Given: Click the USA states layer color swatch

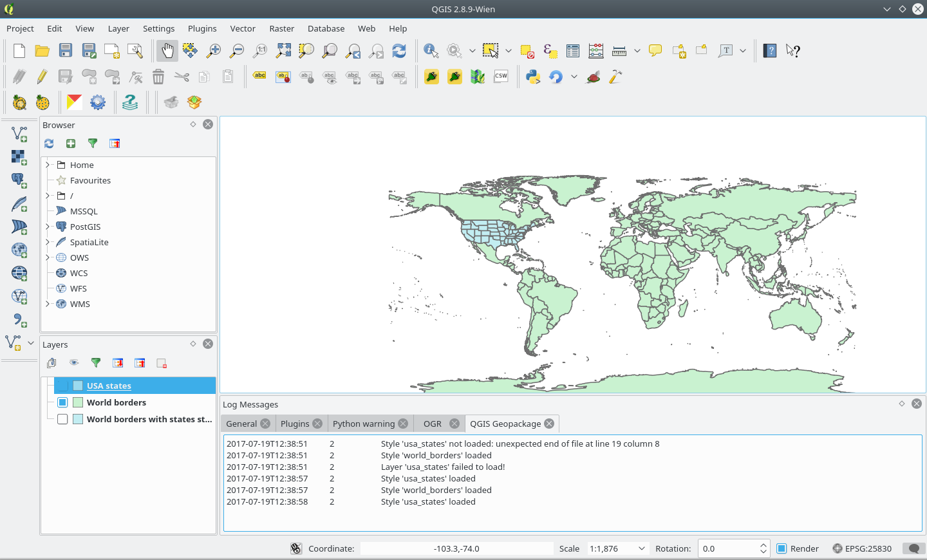Looking at the screenshot, I should pyautogui.click(x=78, y=386).
